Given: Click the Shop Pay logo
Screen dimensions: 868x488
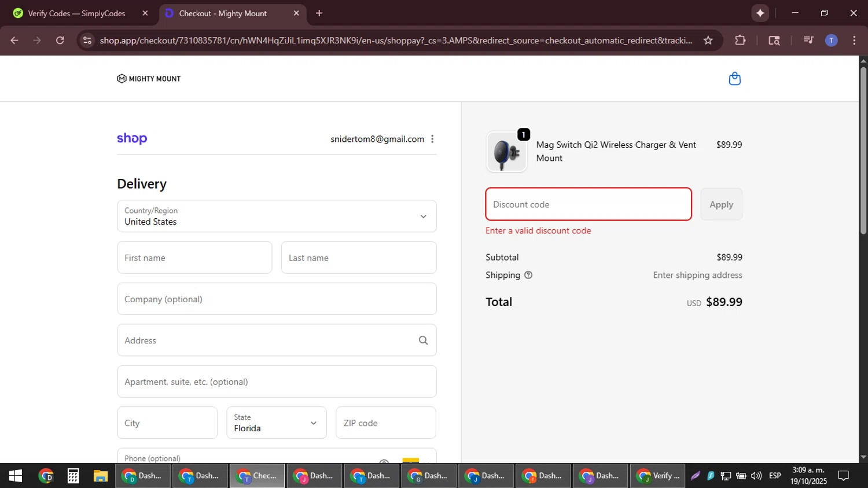Looking at the screenshot, I should click(x=132, y=138).
